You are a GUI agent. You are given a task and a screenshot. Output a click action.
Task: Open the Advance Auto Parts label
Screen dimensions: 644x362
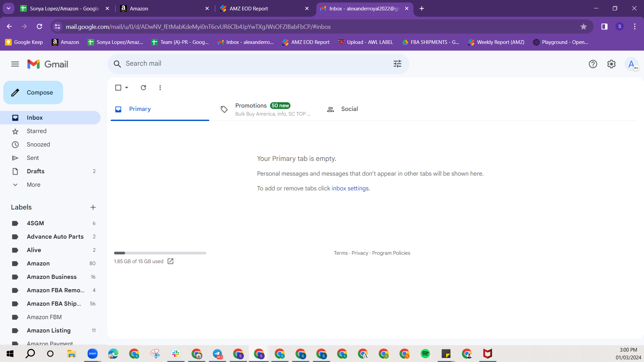[x=50, y=237]
